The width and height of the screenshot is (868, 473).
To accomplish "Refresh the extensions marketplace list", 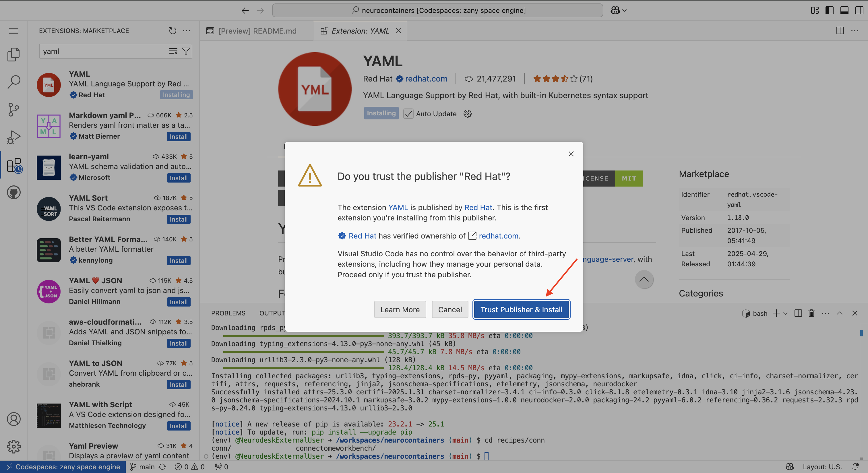I will pyautogui.click(x=172, y=31).
